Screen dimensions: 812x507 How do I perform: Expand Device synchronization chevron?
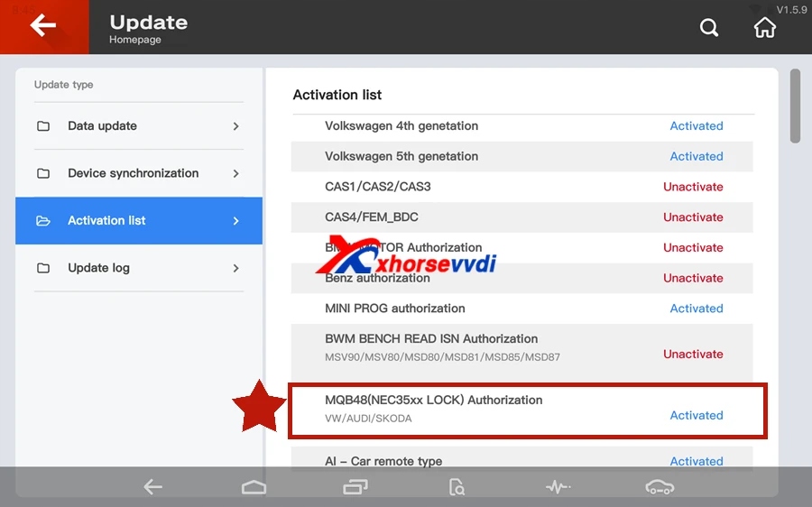click(x=235, y=173)
